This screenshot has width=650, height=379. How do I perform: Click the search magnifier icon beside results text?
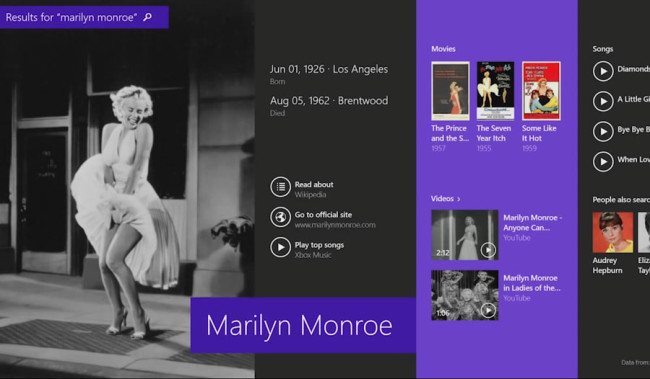pyautogui.click(x=147, y=17)
